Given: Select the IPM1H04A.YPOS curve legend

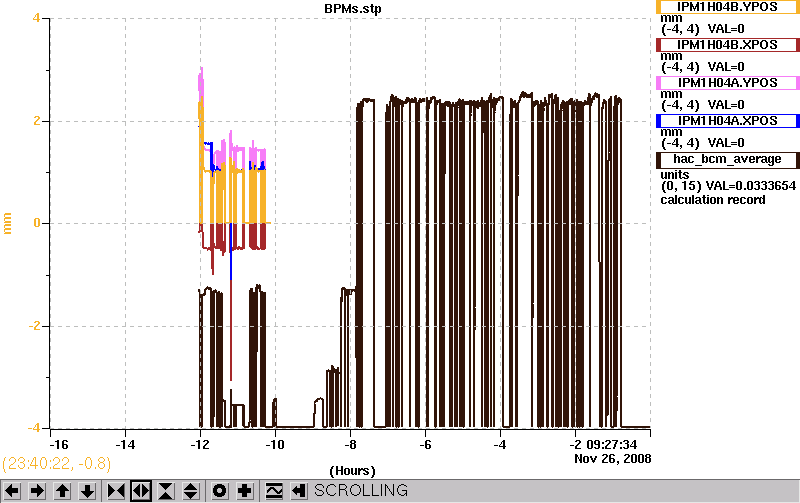Looking at the screenshot, I should point(728,83).
